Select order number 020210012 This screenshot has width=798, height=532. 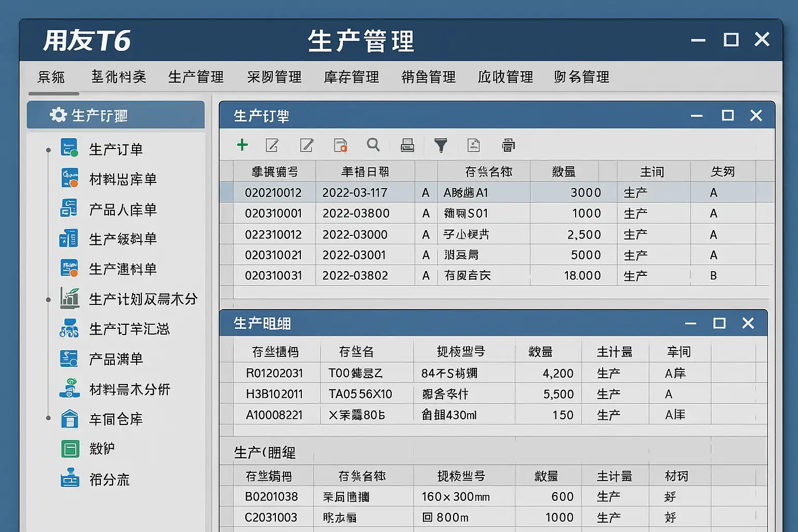(x=273, y=193)
